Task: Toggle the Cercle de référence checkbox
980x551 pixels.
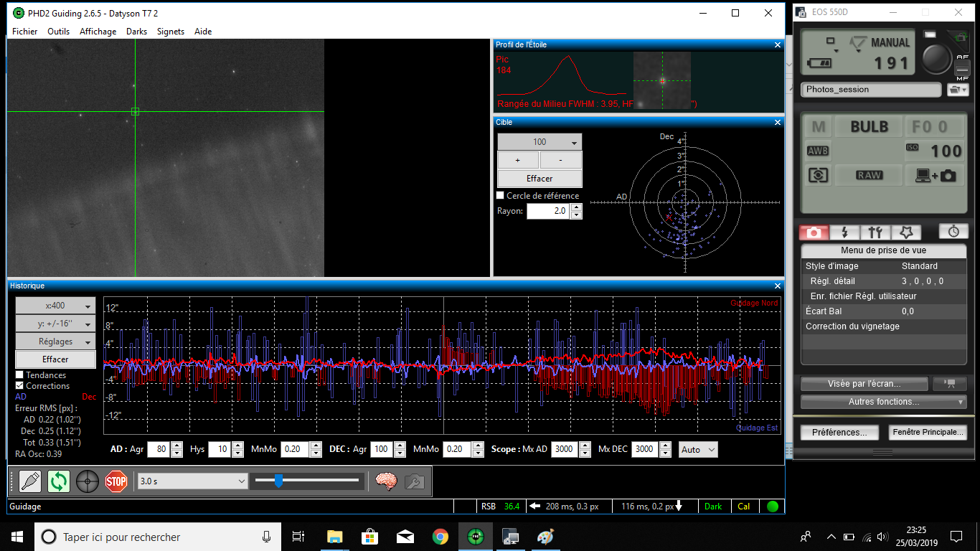Action: [x=501, y=196]
